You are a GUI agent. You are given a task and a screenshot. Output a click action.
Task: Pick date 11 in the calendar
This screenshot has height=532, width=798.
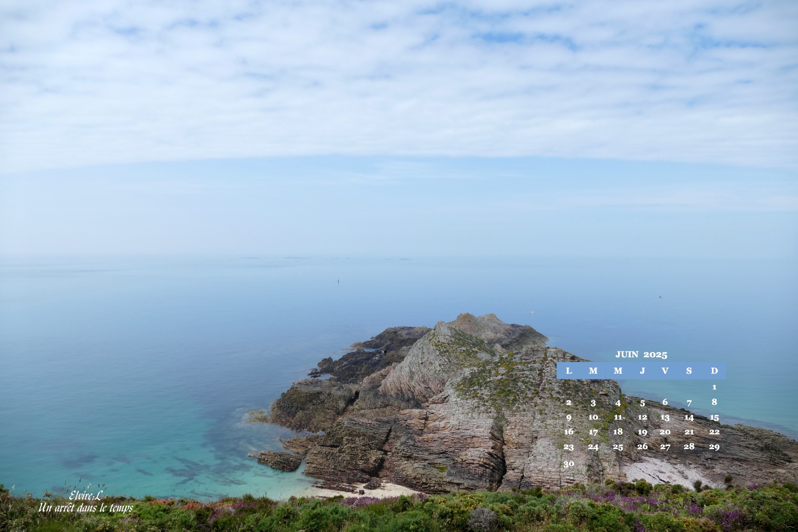point(618,417)
